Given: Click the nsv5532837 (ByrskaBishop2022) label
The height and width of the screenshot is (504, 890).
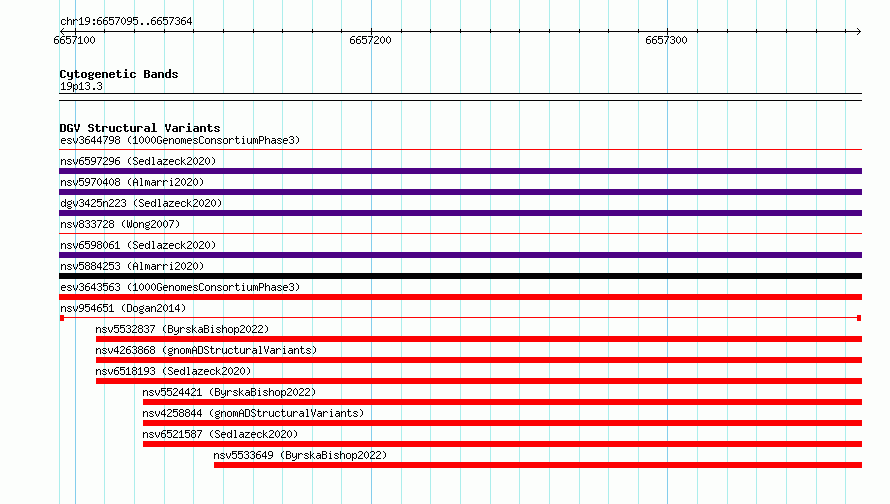Looking at the screenshot, I should coord(182,329).
